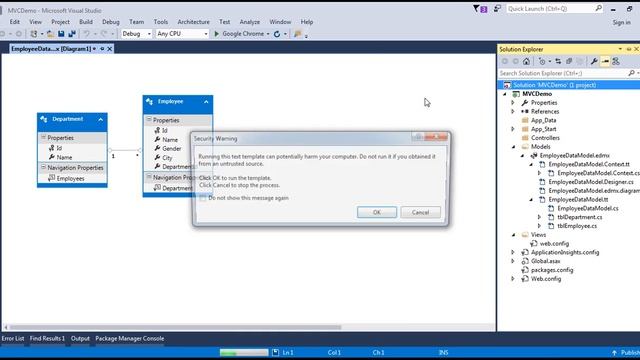The width and height of the screenshot is (640, 360).
Task: Click the Sync with Active Document icon
Action: pos(558,61)
